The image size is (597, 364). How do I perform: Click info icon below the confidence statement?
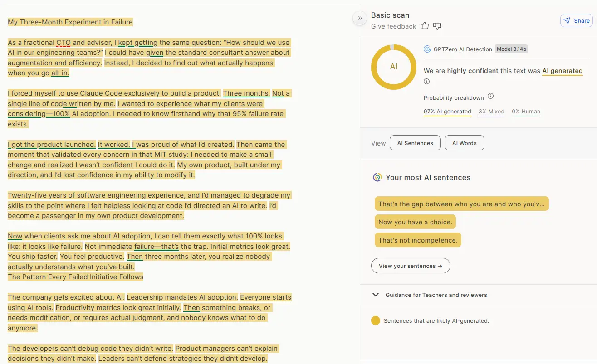tap(426, 82)
